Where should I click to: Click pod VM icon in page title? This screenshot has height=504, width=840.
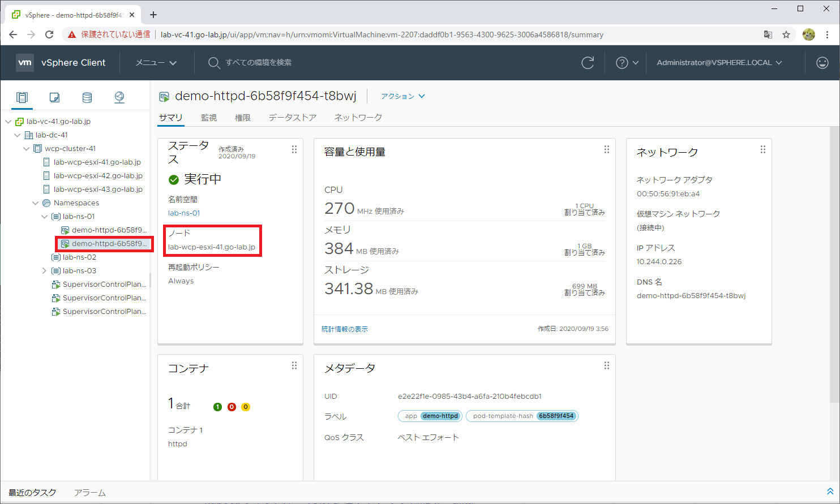pos(164,97)
